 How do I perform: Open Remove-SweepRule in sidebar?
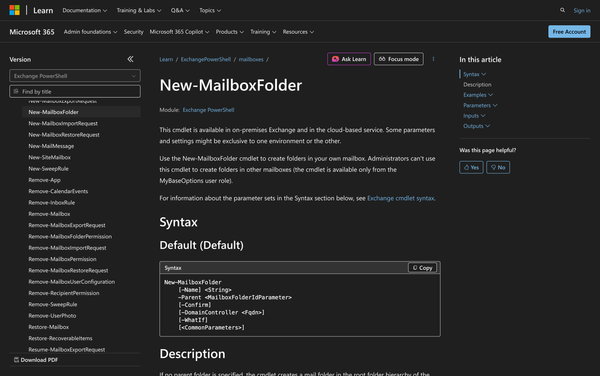pos(53,304)
